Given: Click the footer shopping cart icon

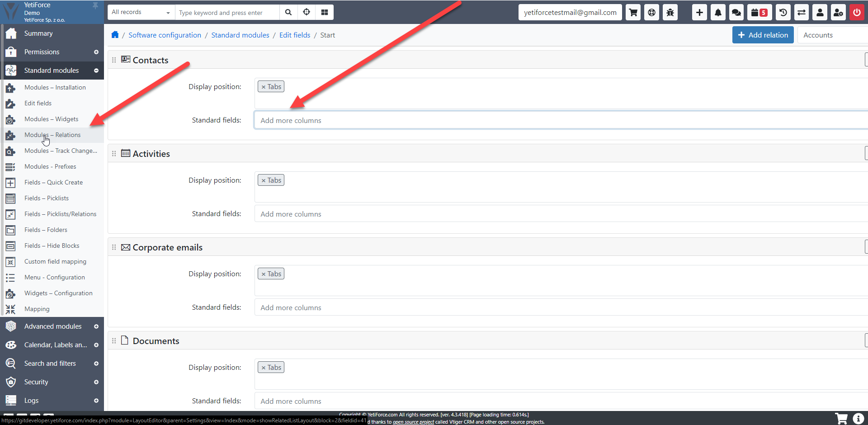Looking at the screenshot, I should tap(841, 419).
